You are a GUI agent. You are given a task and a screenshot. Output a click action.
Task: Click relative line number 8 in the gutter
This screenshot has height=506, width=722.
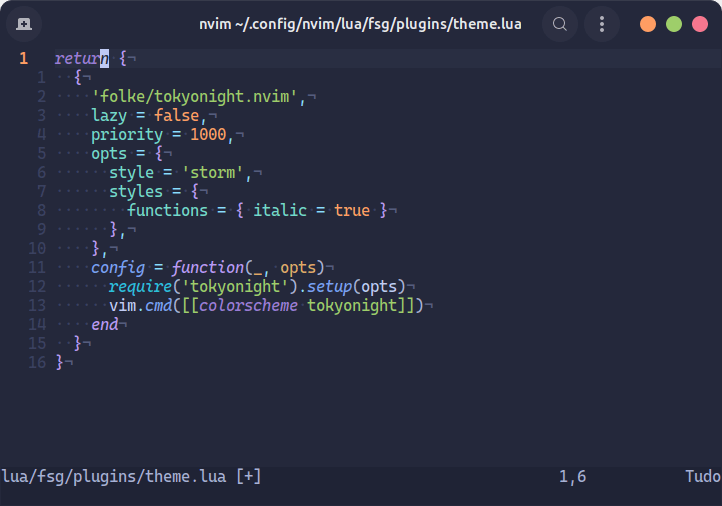pos(41,210)
